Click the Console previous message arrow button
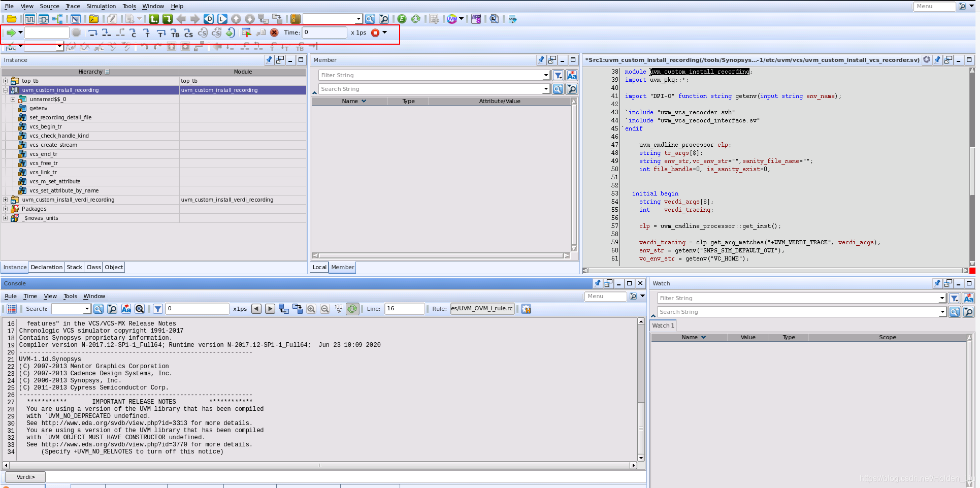Image resolution: width=980 pixels, height=488 pixels. (x=256, y=309)
